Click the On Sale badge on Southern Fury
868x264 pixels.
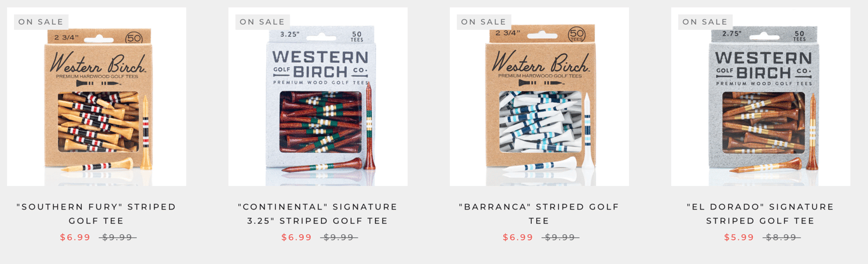pyautogui.click(x=41, y=22)
